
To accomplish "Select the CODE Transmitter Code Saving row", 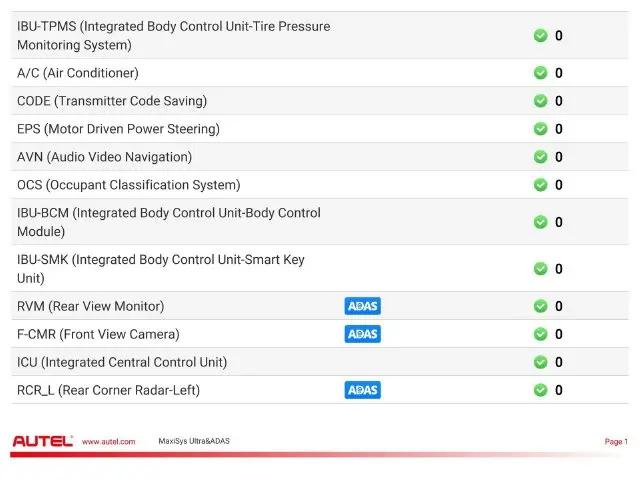I will [320, 101].
